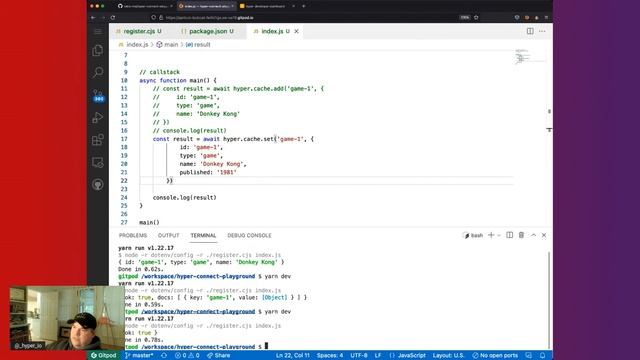Focus the gitpod.io address bar
Image resolution: width=640 pixels, height=360 pixels.
coord(302,18)
